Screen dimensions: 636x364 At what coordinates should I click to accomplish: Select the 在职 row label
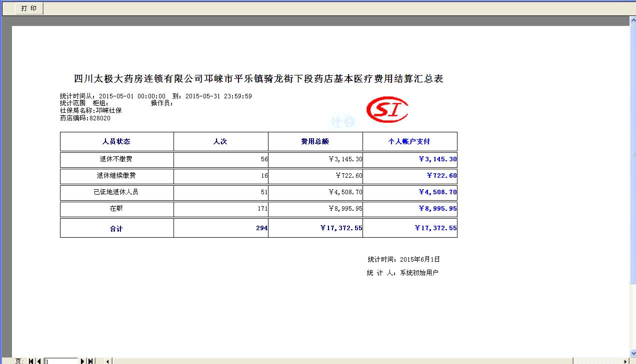point(116,209)
